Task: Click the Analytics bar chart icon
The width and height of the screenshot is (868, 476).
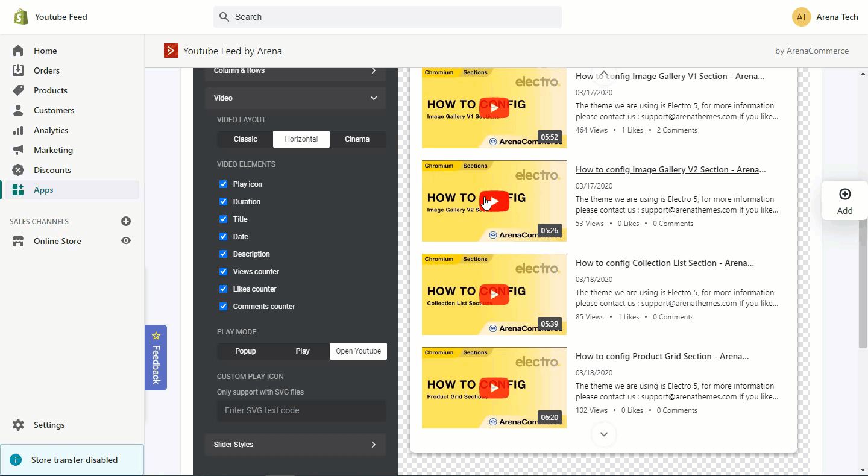Action: 18,130
